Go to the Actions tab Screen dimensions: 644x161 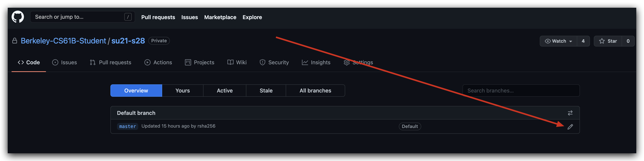158,63
